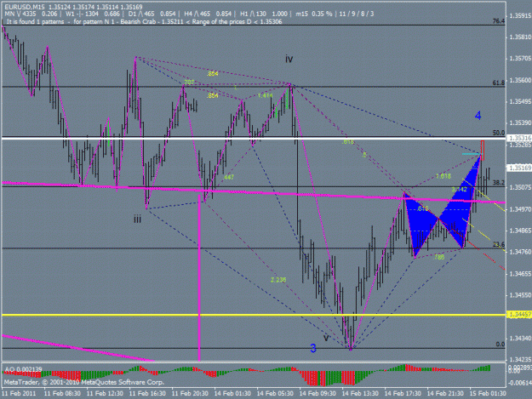Click the .447 ratio label
Screen dimensions: 532x399
point(228,177)
